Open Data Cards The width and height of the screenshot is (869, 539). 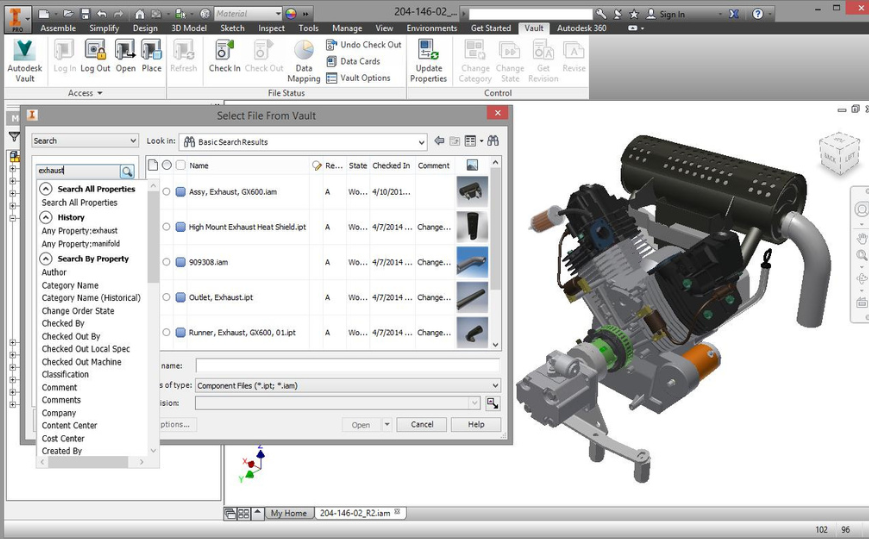tap(354, 61)
